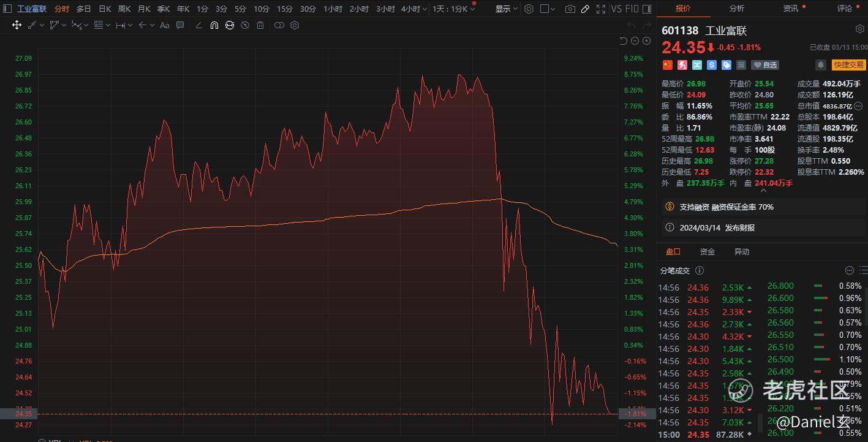The width and height of the screenshot is (868, 442).
Task: Select the wave pattern drawing tool
Action: 76,25
